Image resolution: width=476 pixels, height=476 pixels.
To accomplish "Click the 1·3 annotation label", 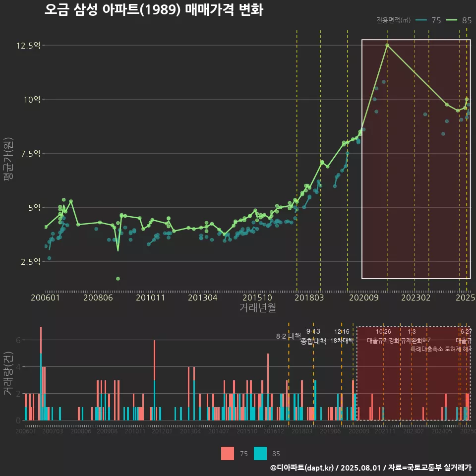I will (x=412, y=332).
